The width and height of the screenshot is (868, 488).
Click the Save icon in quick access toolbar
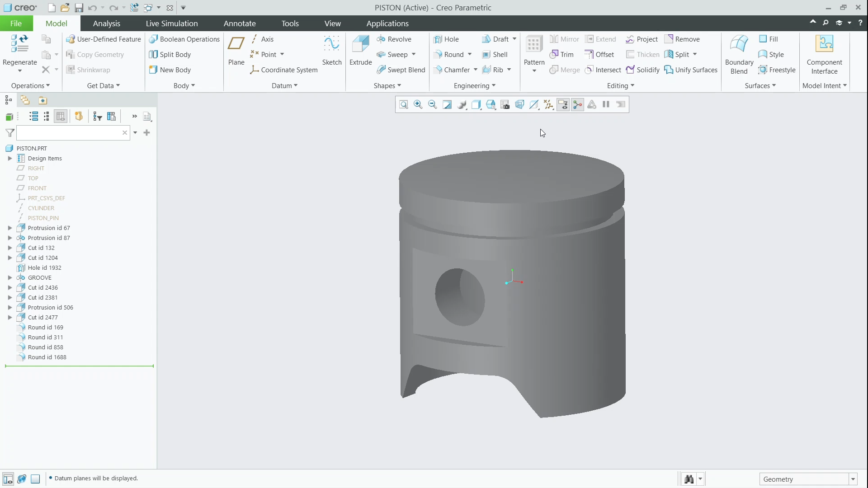tap(79, 8)
